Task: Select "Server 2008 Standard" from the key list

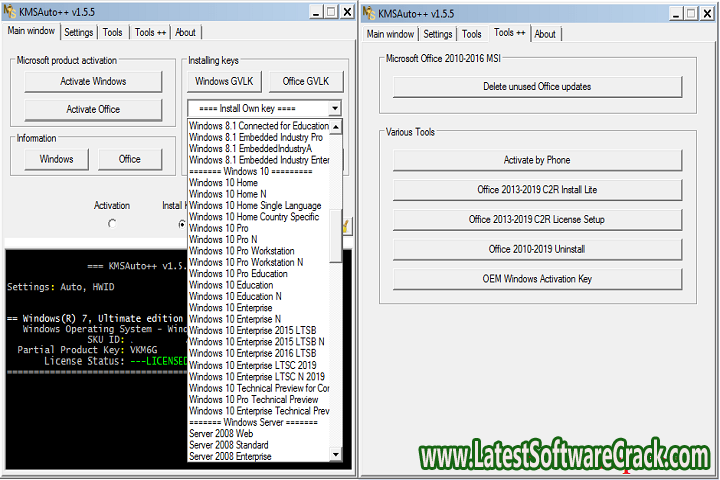Action: point(230,445)
